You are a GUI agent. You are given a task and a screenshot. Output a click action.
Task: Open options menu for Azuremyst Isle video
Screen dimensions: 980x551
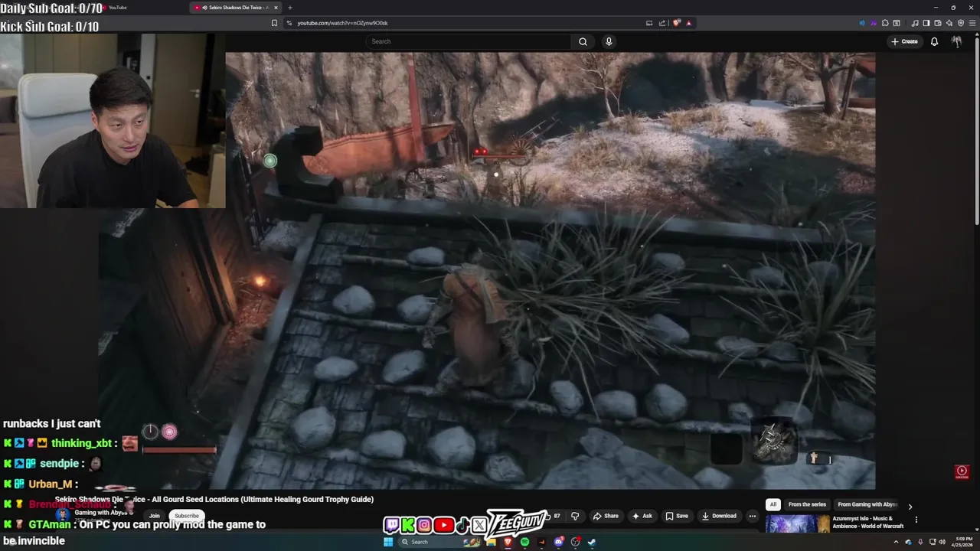[916, 520]
